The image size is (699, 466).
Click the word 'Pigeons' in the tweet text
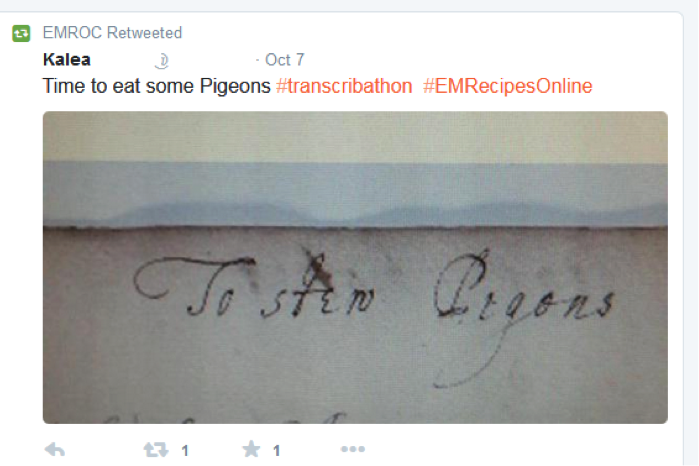point(235,87)
